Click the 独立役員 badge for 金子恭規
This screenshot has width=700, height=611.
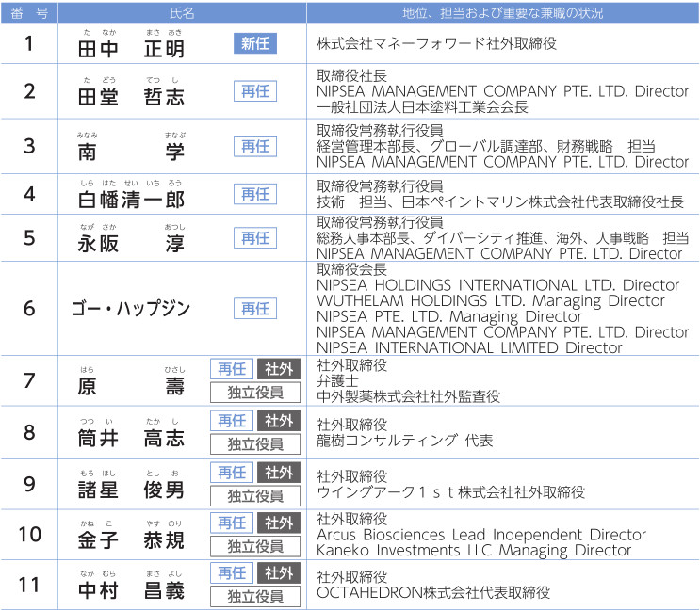(x=255, y=546)
